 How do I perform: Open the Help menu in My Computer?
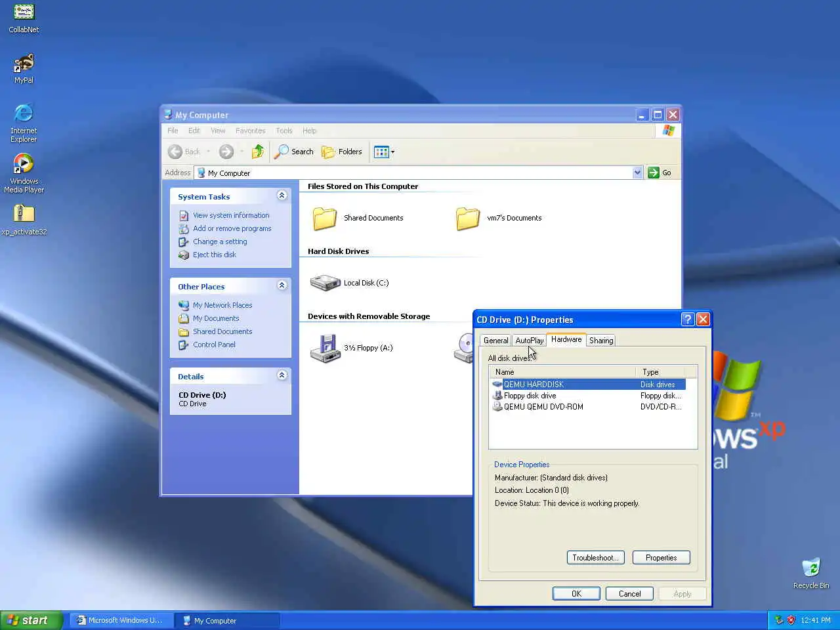[310, 131]
